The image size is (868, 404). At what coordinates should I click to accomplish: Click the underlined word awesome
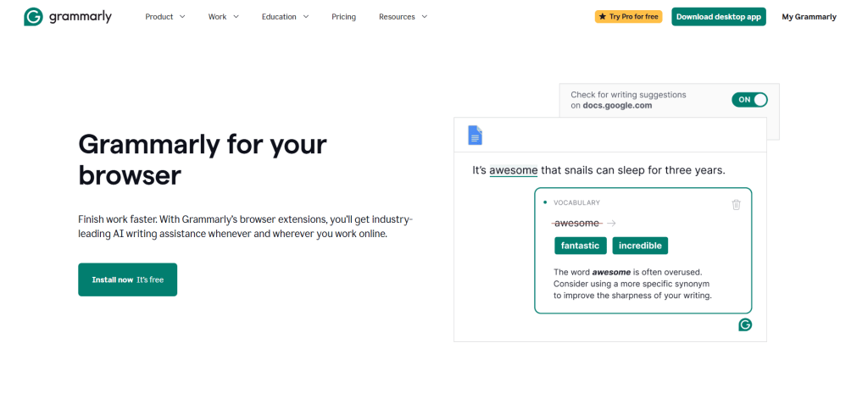[x=513, y=170]
